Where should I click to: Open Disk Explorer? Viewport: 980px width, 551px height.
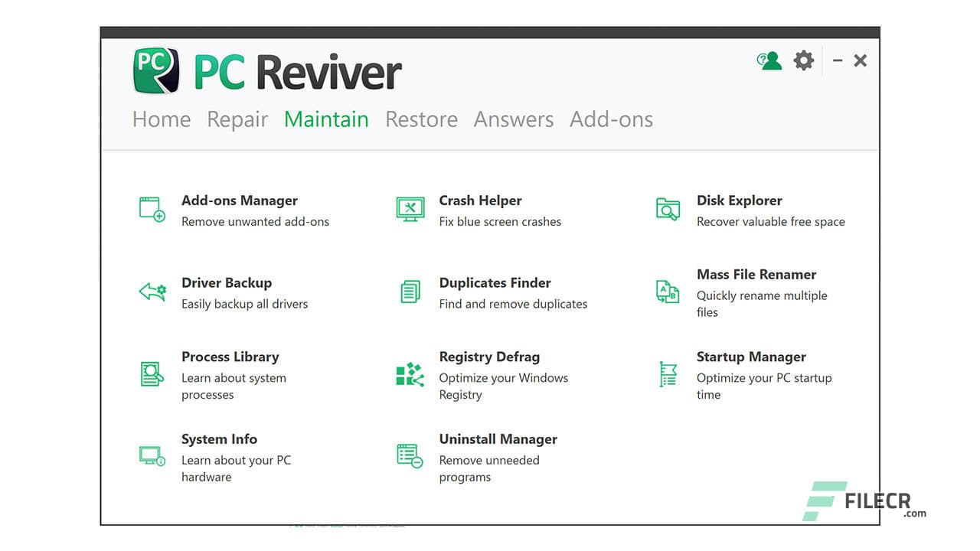coord(740,201)
